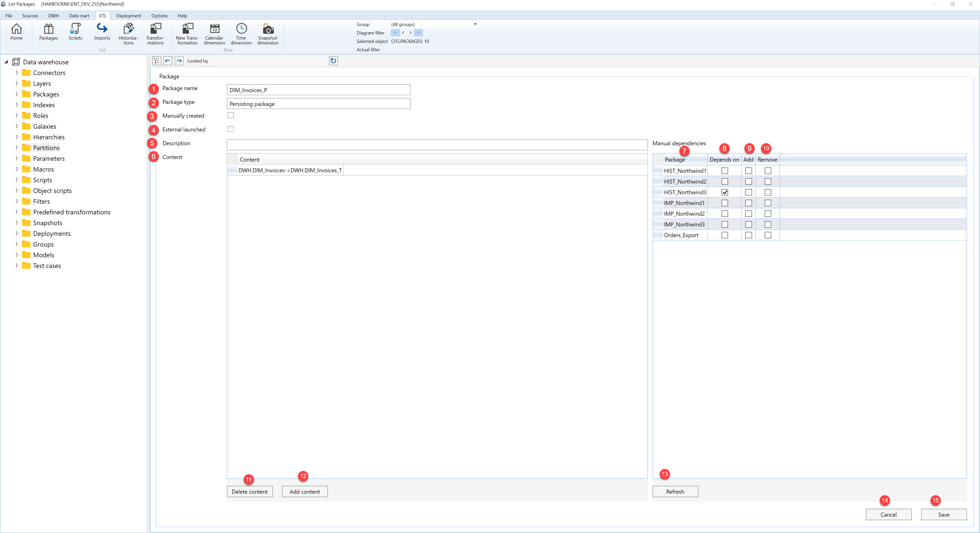Switch to the DWH tab
The image size is (980, 533).
click(x=54, y=16)
